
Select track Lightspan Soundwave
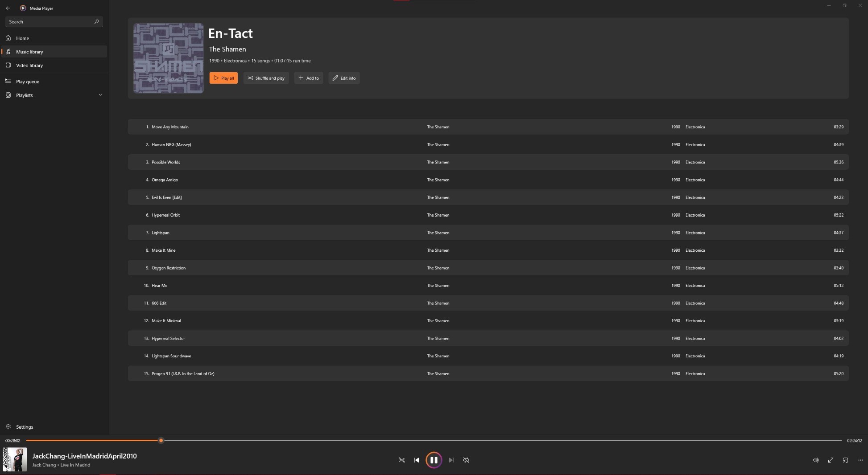(x=488, y=356)
